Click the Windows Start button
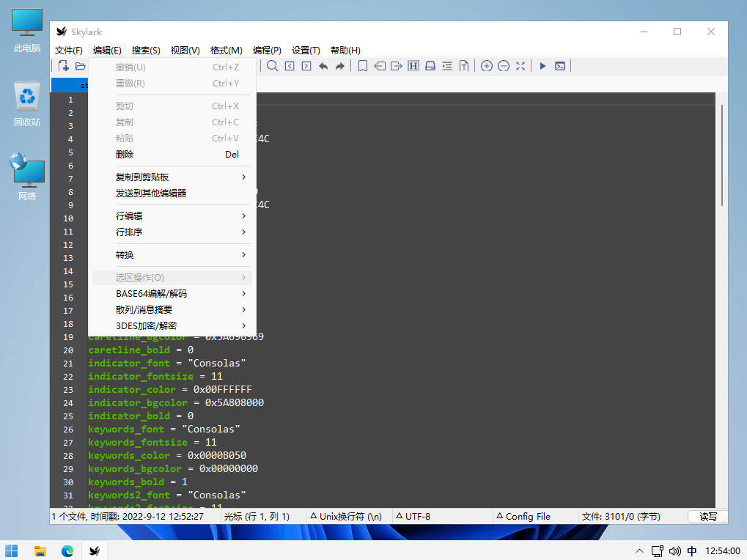 (12, 551)
